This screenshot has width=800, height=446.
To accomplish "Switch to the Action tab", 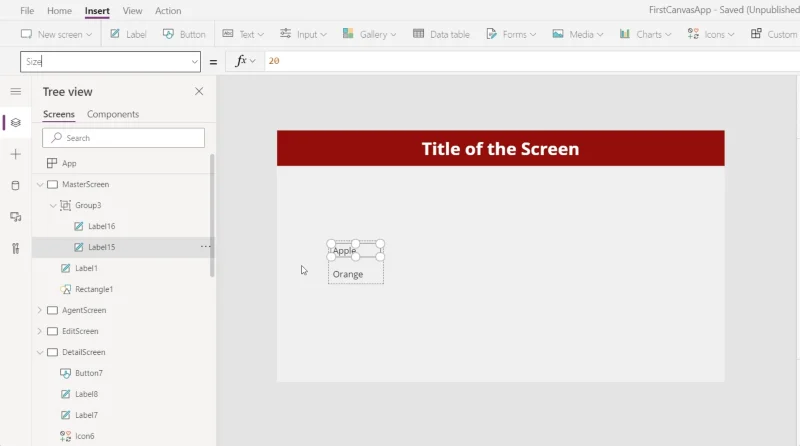I will click(168, 11).
